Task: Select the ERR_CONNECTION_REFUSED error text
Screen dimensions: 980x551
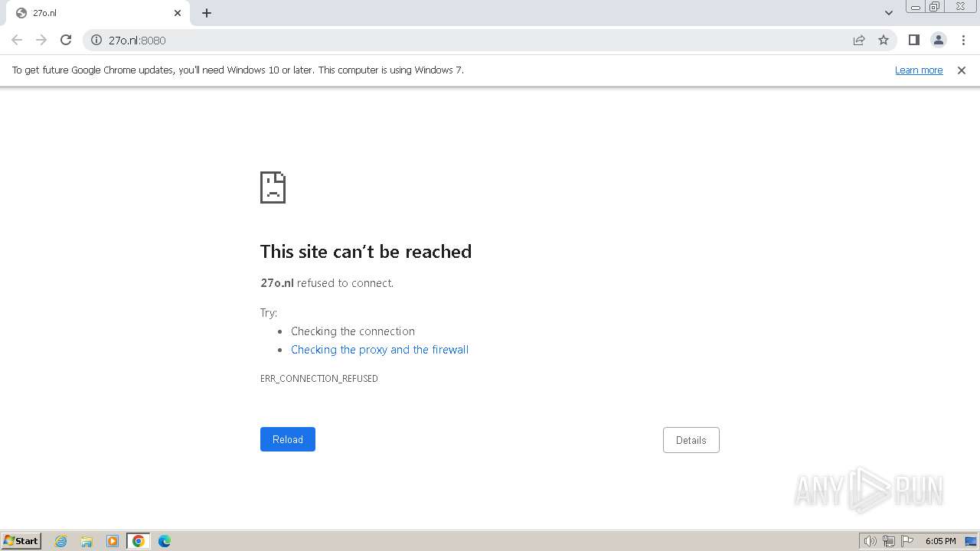Action: tap(319, 379)
